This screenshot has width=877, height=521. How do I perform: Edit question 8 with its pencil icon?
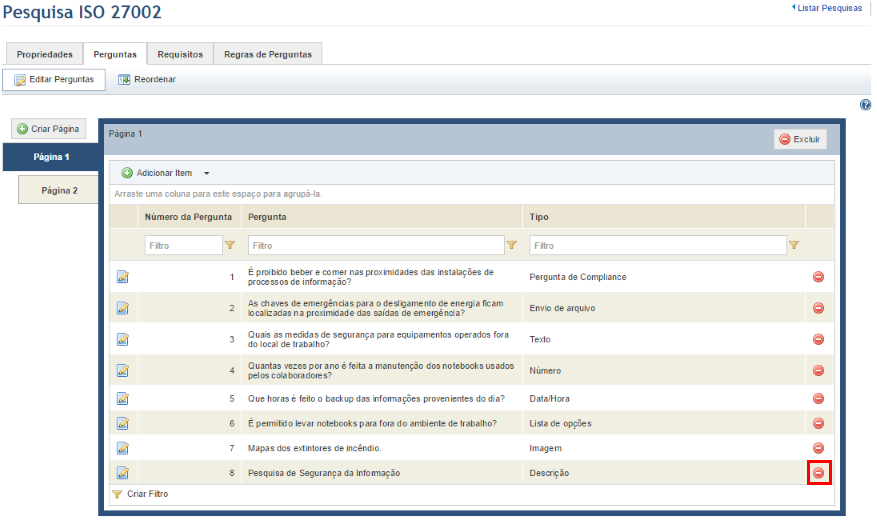tap(122, 473)
